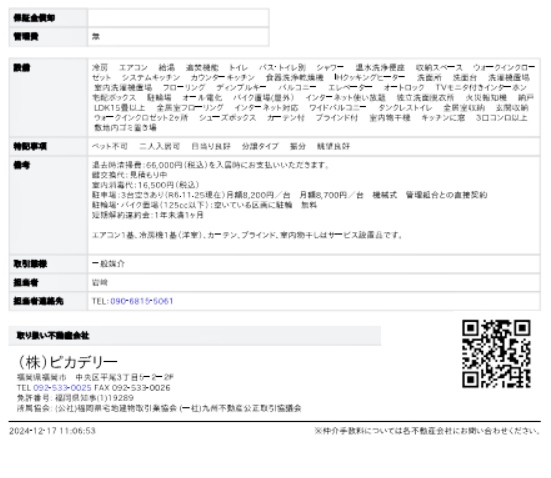Click the company address line

[95, 377]
